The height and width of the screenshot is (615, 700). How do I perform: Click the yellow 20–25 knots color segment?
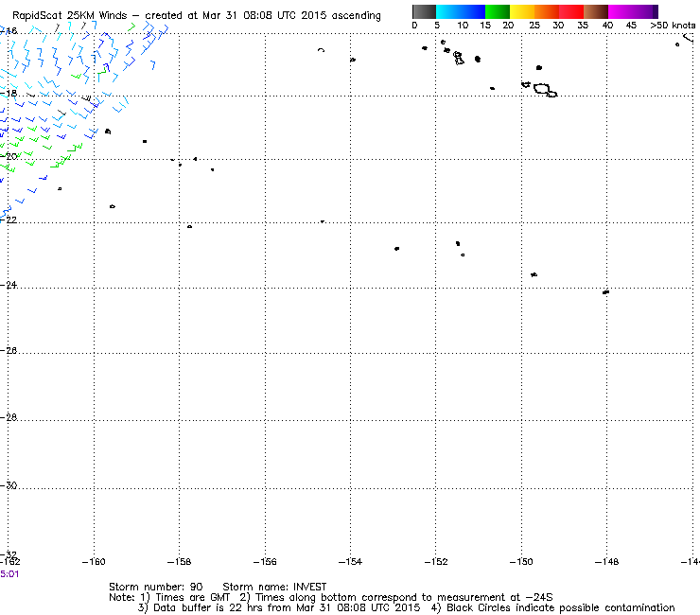(522, 11)
